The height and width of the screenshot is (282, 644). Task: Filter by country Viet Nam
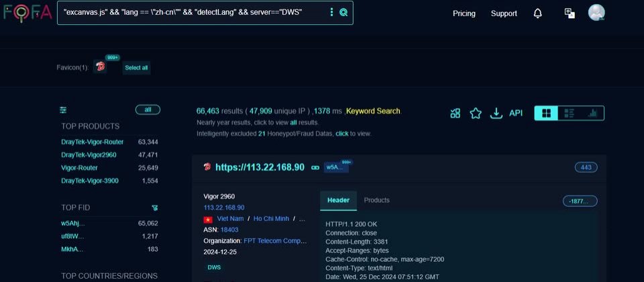(230, 219)
